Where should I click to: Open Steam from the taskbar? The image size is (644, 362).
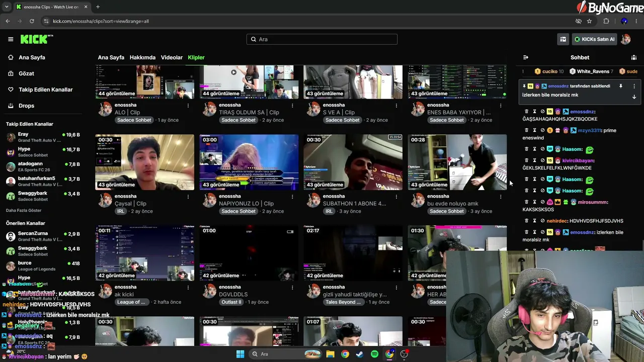[360, 354]
